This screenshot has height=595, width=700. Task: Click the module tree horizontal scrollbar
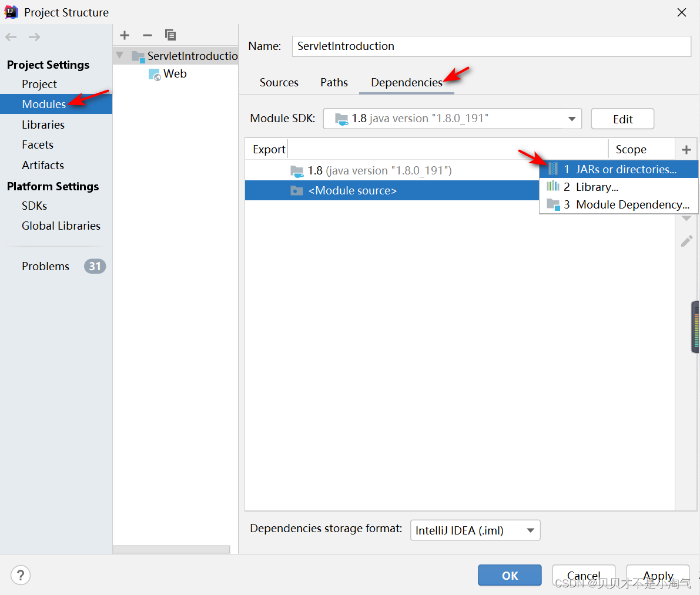172,549
